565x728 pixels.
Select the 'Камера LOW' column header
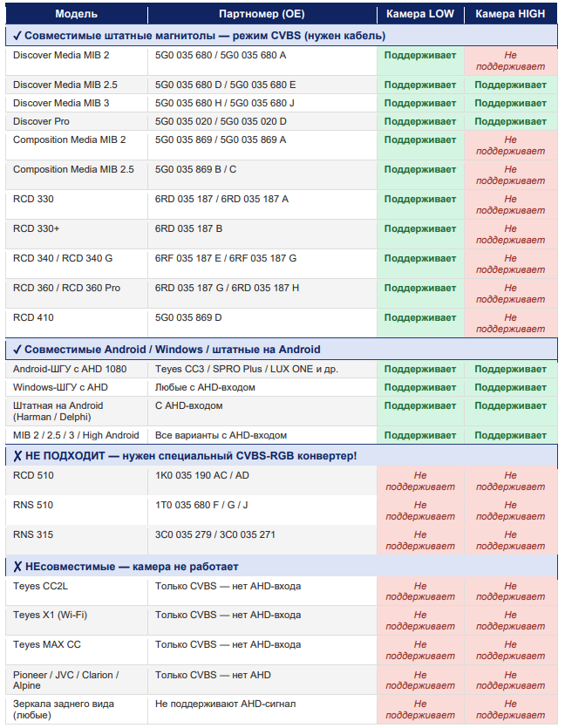(x=420, y=14)
